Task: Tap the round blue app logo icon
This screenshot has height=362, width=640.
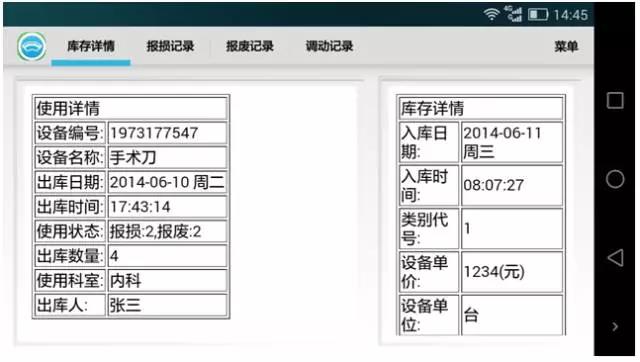Action: point(31,47)
